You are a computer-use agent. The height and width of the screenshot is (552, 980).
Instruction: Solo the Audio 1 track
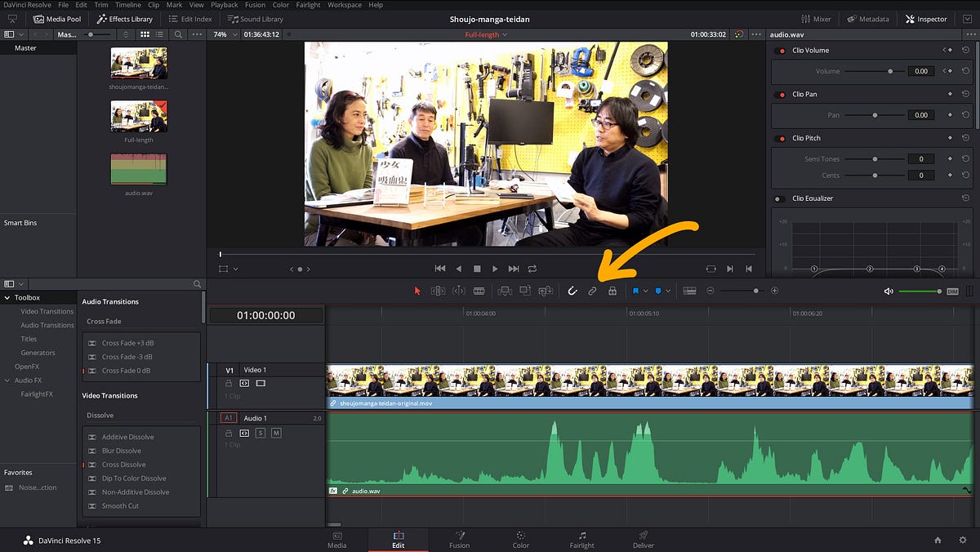(x=261, y=433)
